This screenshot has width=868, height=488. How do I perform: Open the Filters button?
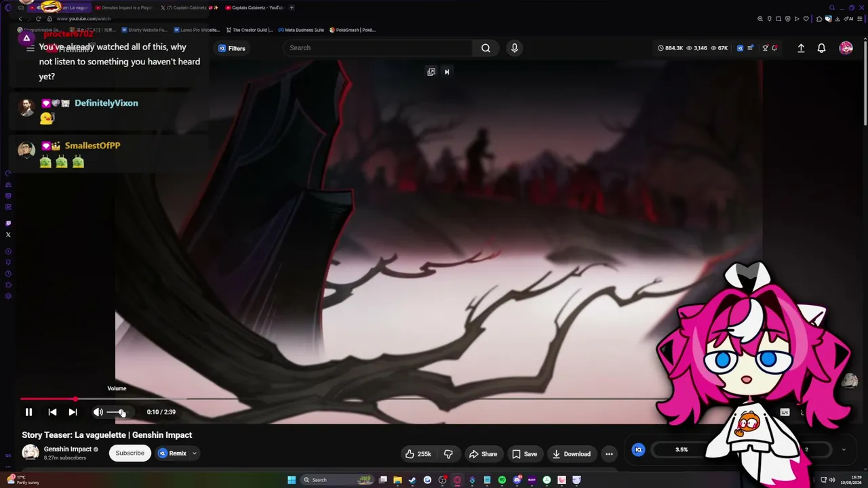click(231, 48)
